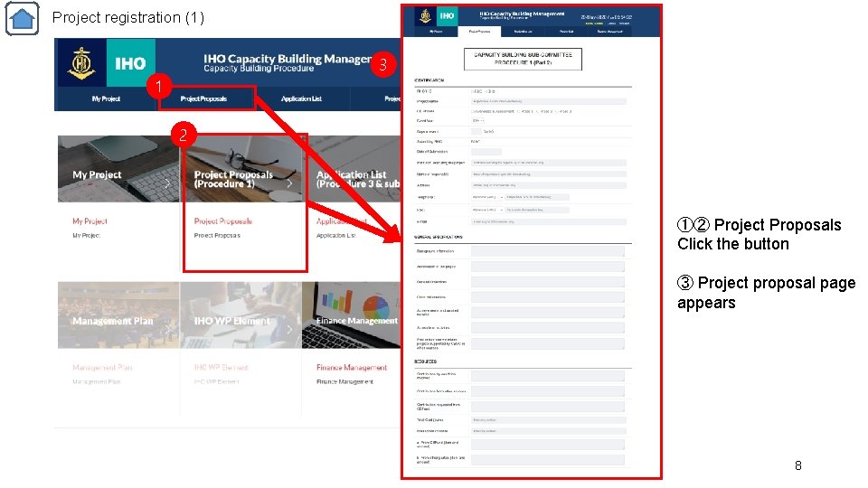Screen dimensions: 868x488
Task: Open the Management Plan card image
Action: (118, 315)
